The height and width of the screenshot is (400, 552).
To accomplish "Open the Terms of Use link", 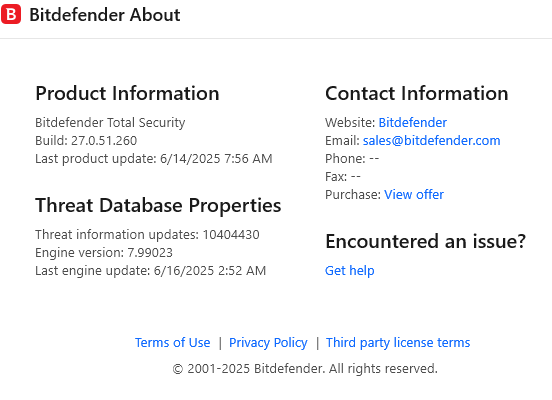I will (x=172, y=342).
